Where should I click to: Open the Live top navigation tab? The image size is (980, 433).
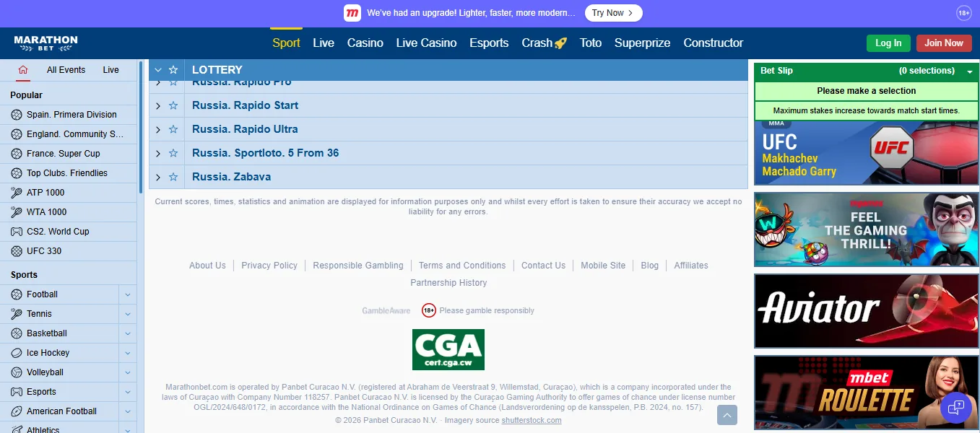tap(324, 43)
